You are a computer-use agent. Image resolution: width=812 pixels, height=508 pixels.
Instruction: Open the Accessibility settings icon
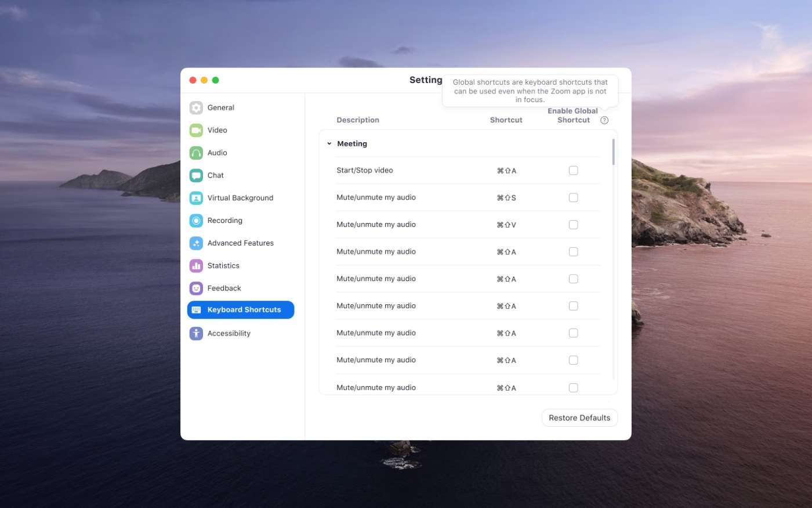pos(196,333)
